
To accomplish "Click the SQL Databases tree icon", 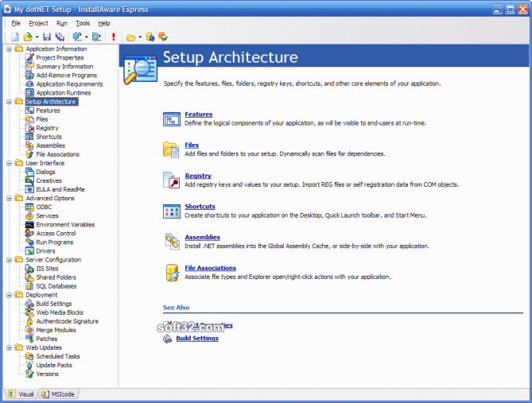I will (30, 286).
